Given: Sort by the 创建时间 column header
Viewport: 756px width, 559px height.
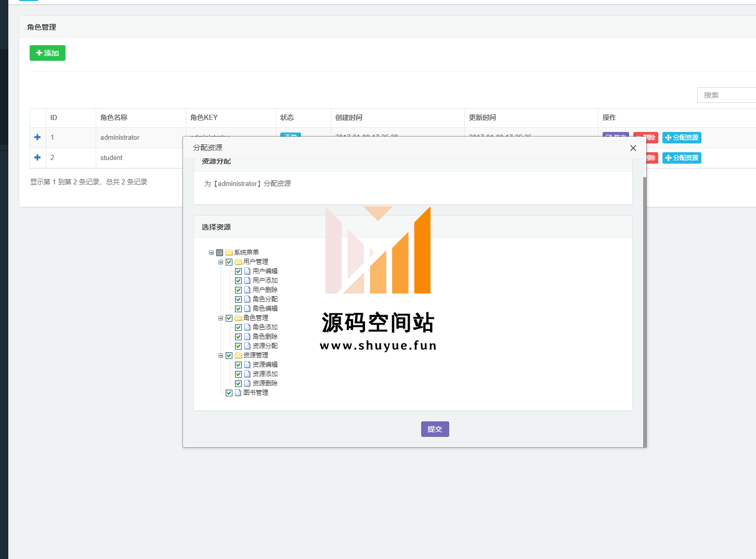Looking at the screenshot, I should (398, 118).
